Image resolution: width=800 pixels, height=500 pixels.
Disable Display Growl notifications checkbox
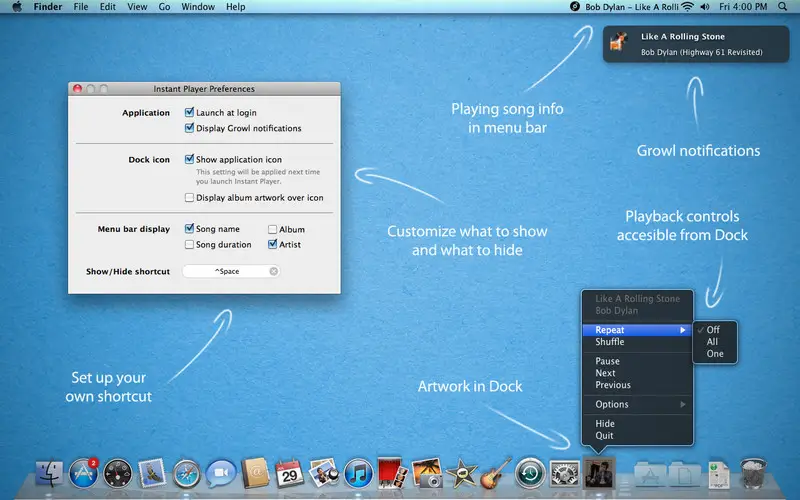(x=189, y=128)
